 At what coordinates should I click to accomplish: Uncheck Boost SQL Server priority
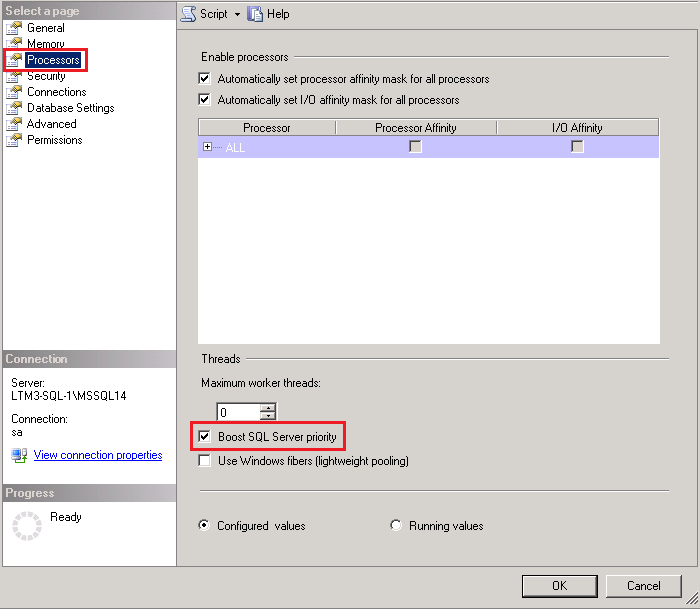[x=204, y=436]
